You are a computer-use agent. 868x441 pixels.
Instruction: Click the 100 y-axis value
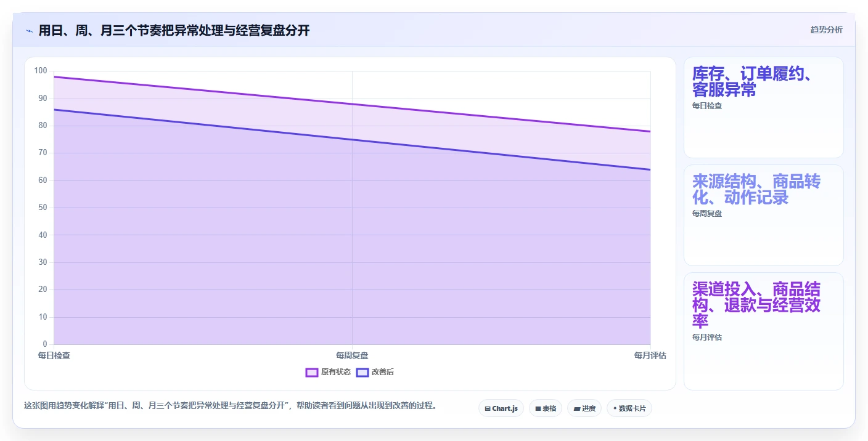tap(41, 71)
